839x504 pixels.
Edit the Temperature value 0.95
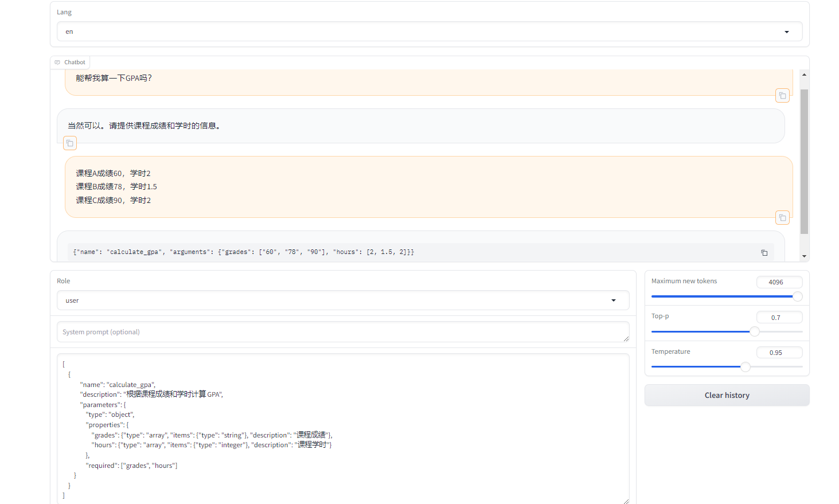coord(779,353)
